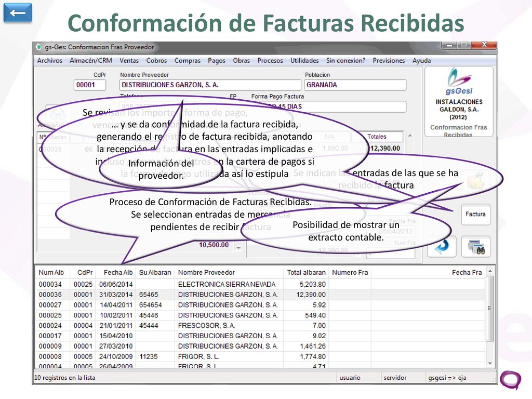This screenshot has height=399, width=532.
Task: Click Su Albaran value 654654
Action: (151, 305)
